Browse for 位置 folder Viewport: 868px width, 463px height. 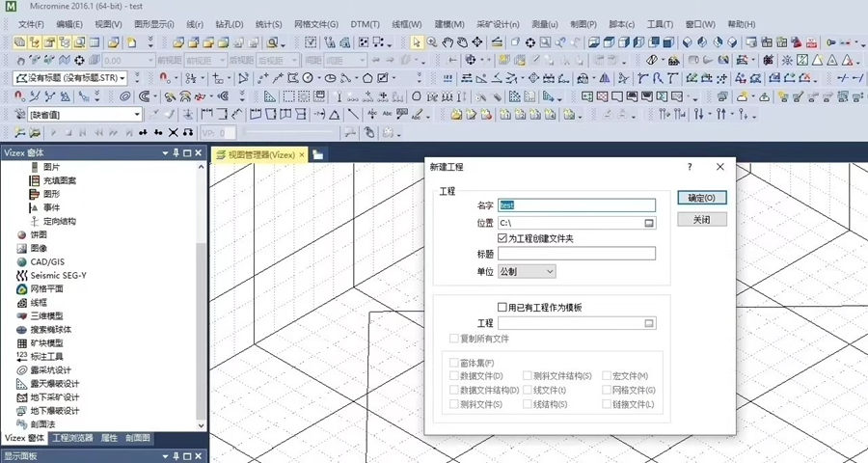pyautogui.click(x=649, y=223)
